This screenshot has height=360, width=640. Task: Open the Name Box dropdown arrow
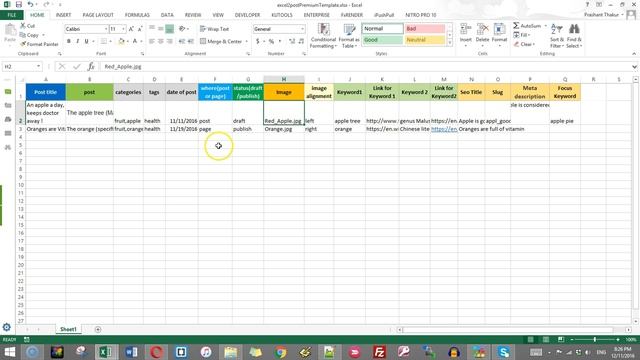(x=38, y=66)
